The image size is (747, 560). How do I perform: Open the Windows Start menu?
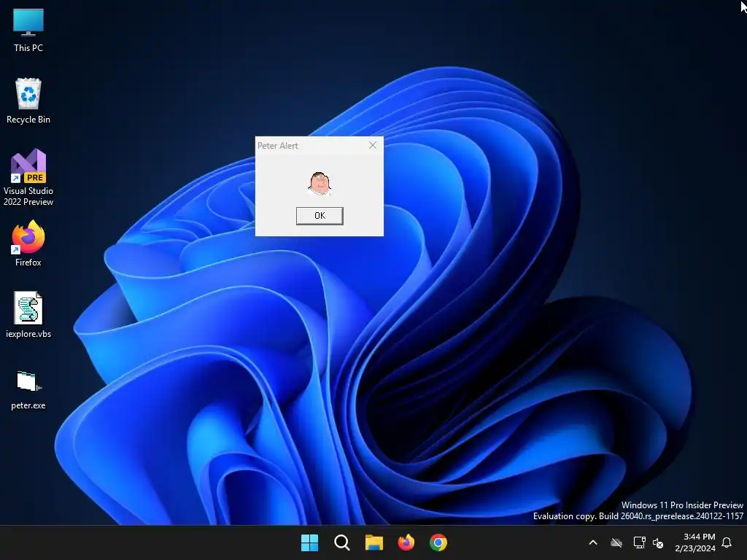tap(309, 542)
